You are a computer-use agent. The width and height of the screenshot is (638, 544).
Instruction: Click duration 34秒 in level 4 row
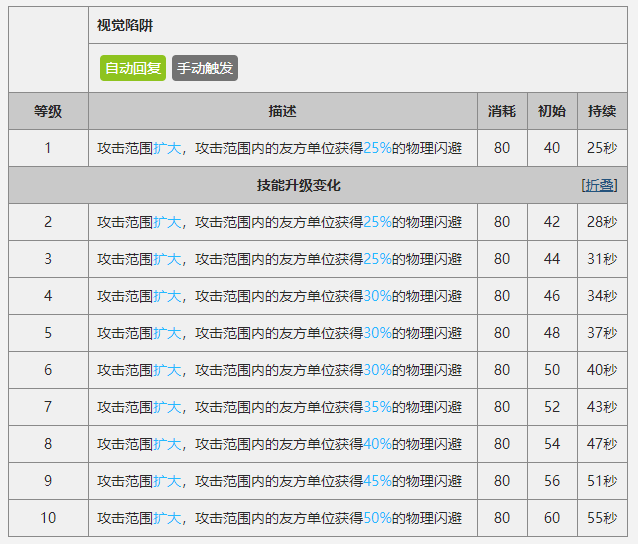(602, 296)
